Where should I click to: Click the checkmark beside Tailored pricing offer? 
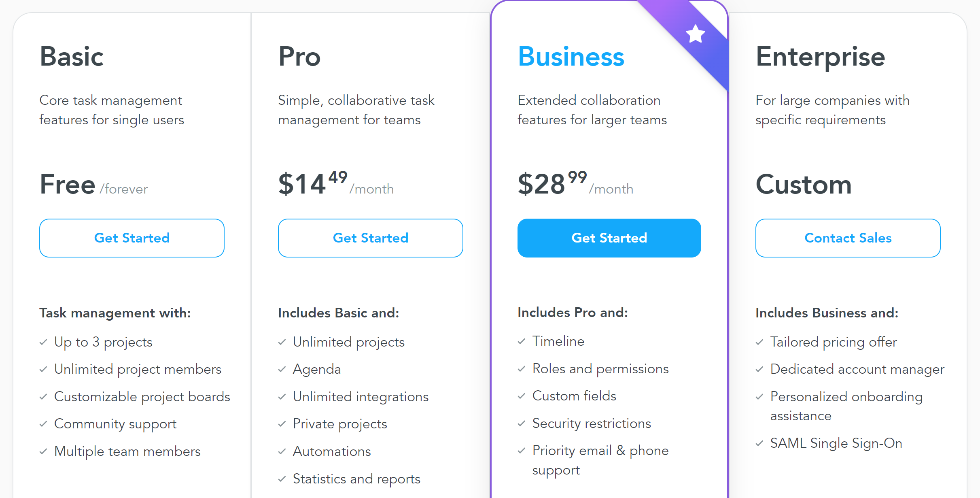759,342
